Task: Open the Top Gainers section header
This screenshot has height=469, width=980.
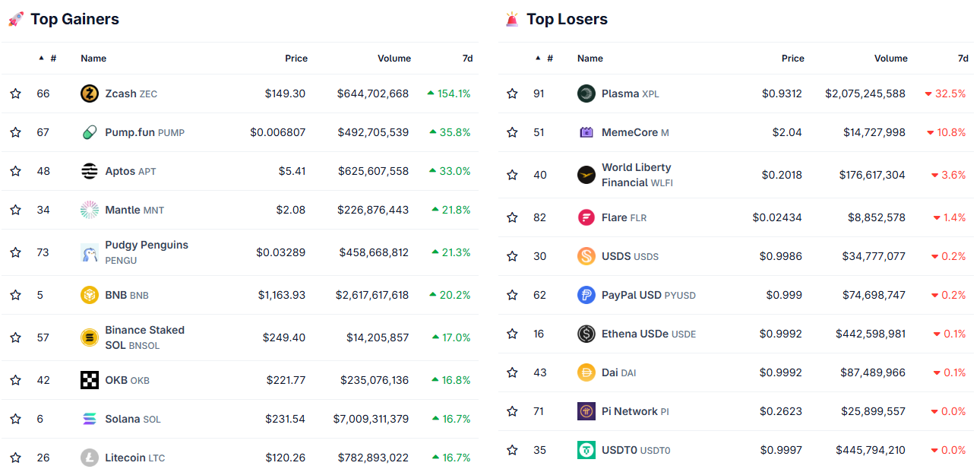Action: [74, 19]
